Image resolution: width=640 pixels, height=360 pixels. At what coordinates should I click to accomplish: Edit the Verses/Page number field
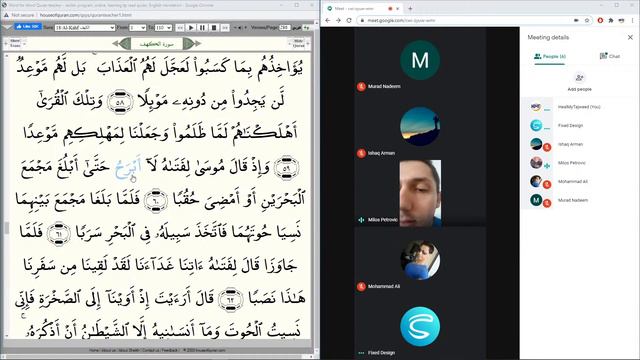point(284,27)
